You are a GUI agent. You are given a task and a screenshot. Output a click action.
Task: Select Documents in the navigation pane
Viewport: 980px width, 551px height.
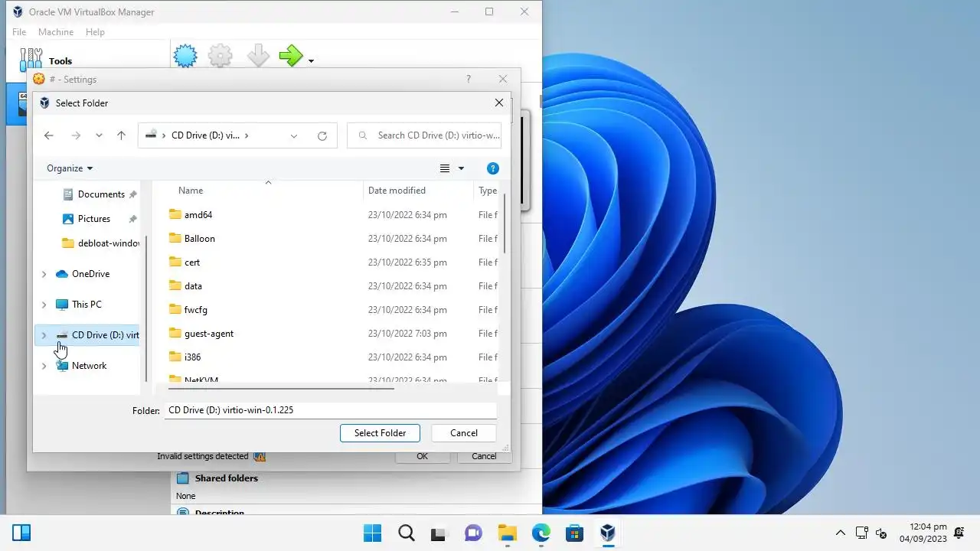100,194
